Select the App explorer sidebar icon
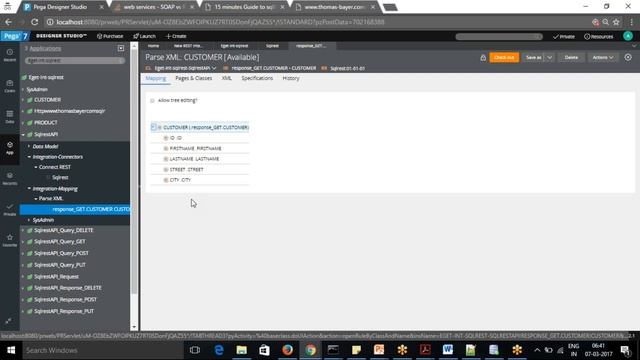 pos(9,147)
